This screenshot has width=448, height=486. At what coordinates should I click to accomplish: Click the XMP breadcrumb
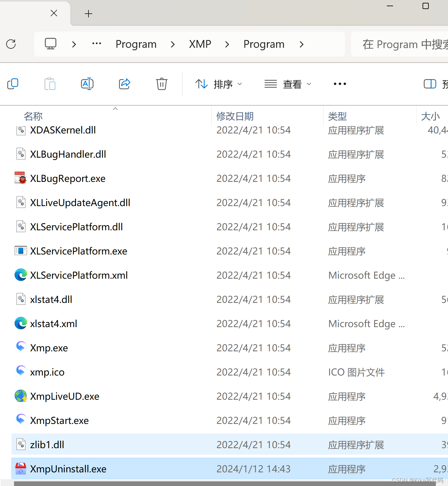pos(200,44)
